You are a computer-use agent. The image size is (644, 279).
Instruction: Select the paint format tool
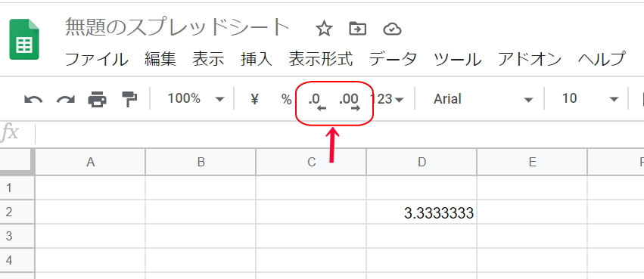point(130,99)
